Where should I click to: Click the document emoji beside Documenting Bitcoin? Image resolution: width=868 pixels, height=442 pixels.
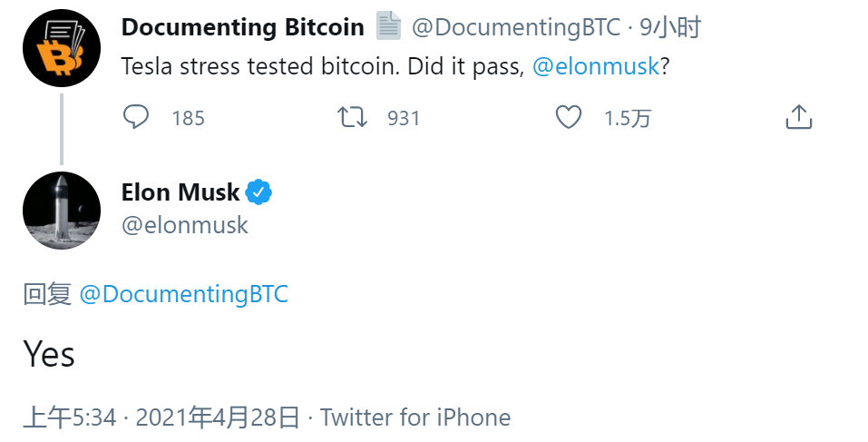(388, 27)
